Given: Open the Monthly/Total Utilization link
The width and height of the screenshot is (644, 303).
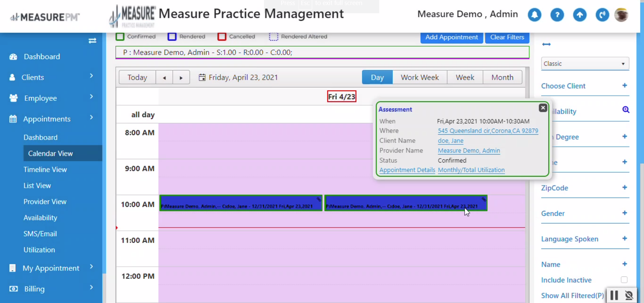Looking at the screenshot, I should (471, 170).
